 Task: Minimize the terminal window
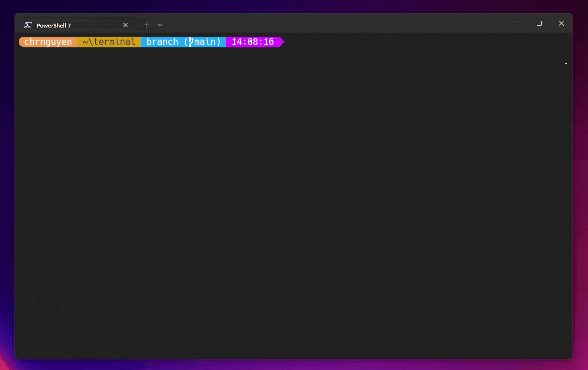[517, 23]
